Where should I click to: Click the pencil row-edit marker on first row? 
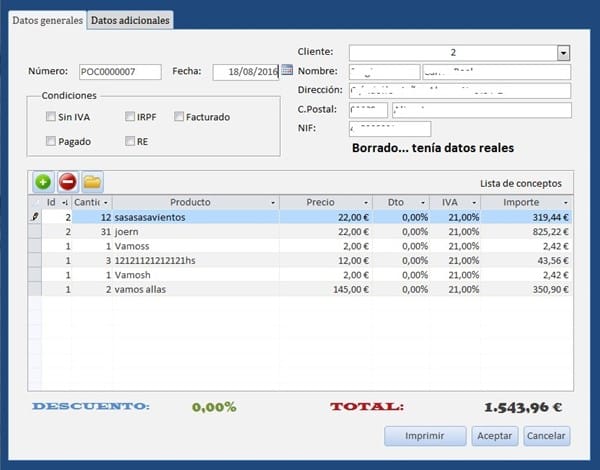tap(34, 216)
